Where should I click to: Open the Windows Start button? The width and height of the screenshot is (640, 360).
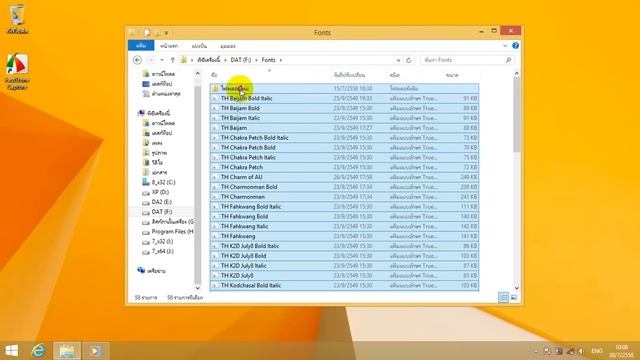[12, 351]
